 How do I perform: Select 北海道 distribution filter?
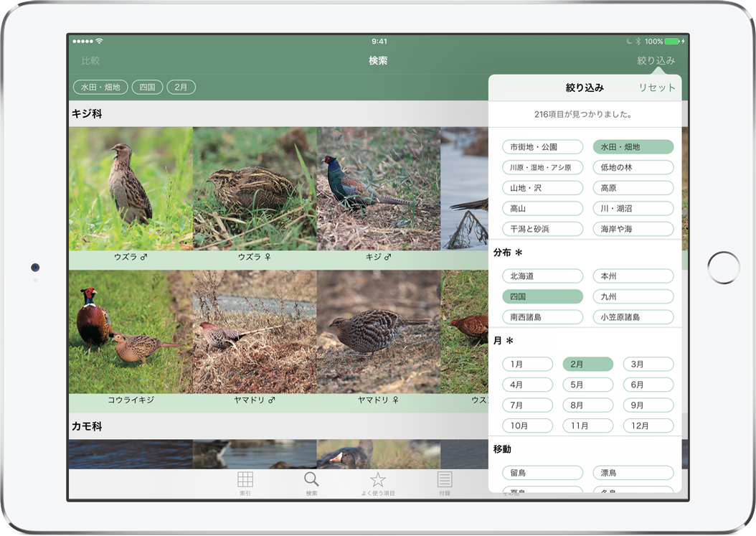pos(542,276)
